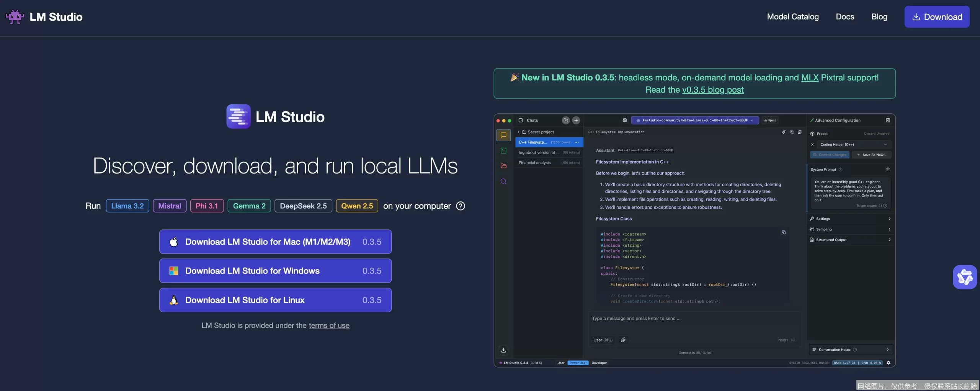Open the Docs page
Viewport: 980px width, 391px height.
(845, 17)
